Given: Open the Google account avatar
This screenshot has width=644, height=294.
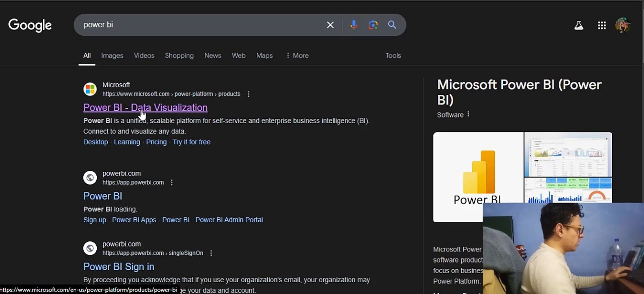Looking at the screenshot, I should tap(623, 25).
